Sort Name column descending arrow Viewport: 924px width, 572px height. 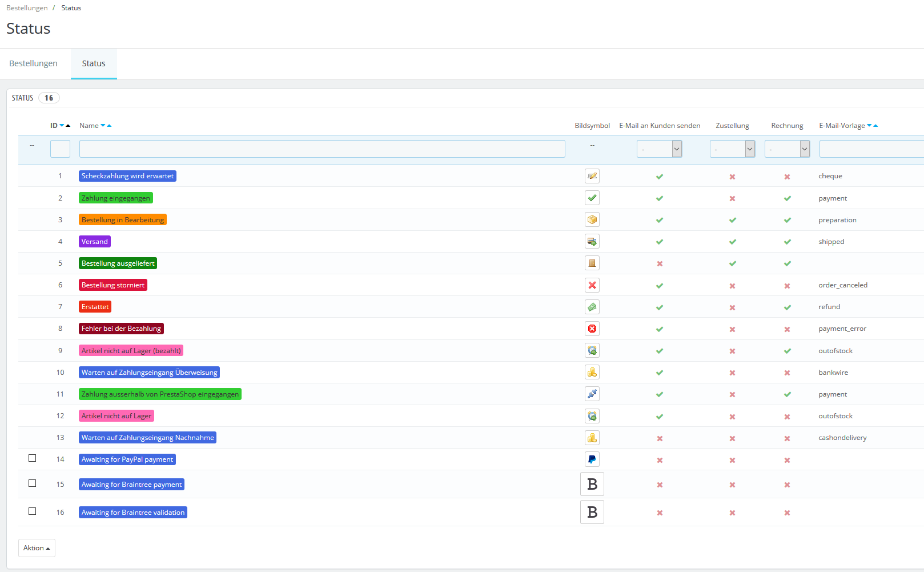tap(103, 126)
